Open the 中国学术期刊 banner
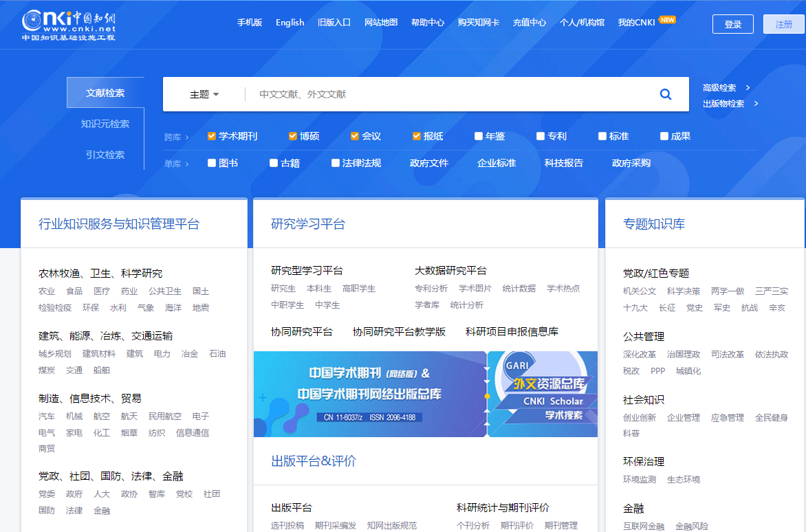The height and width of the screenshot is (532, 806). point(370,395)
